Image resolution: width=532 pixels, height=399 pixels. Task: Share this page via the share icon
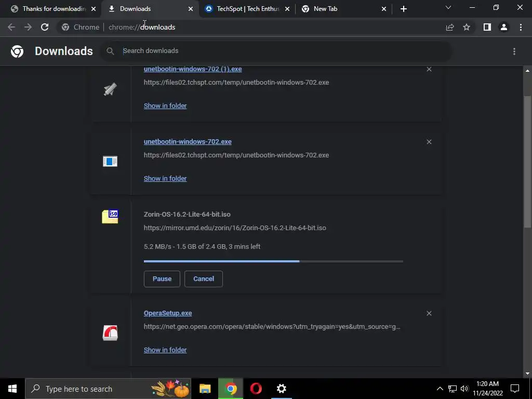coord(450,27)
